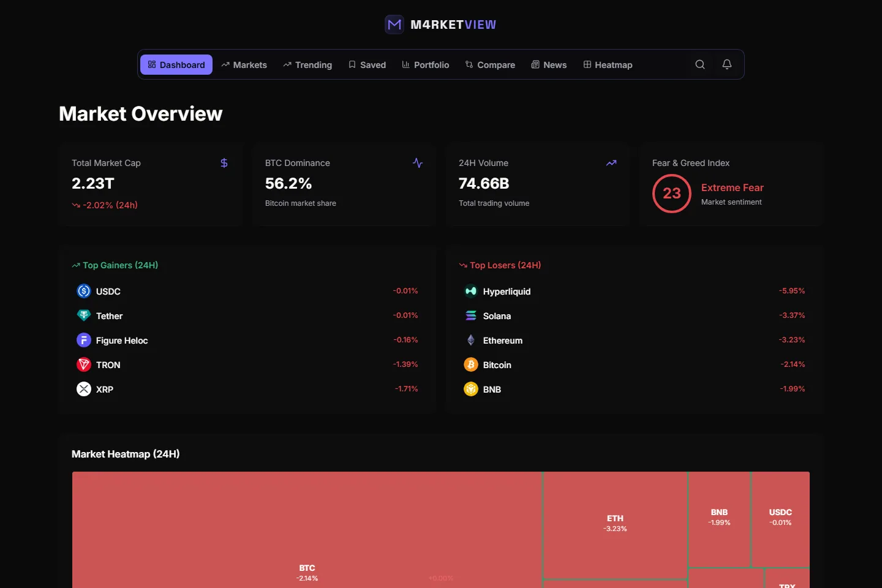This screenshot has width=882, height=588.
Task: Click the Fear & Greed 23 gauge circle
Action: pyautogui.click(x=672, y=194)
